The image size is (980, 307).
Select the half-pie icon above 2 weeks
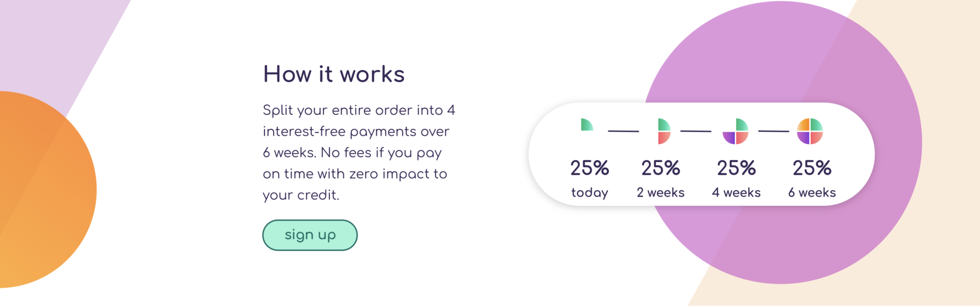point(664,131)
